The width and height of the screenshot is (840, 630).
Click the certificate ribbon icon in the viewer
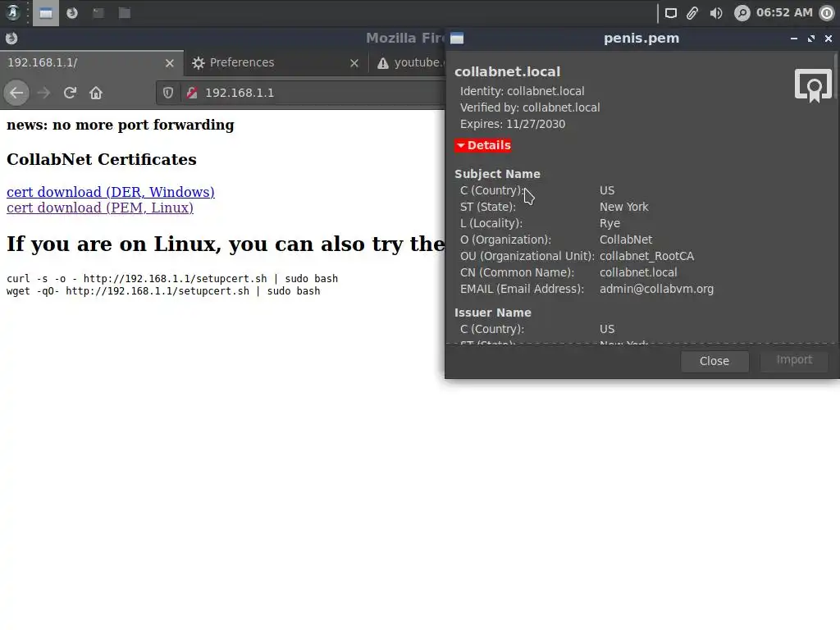tap(813, 85)
